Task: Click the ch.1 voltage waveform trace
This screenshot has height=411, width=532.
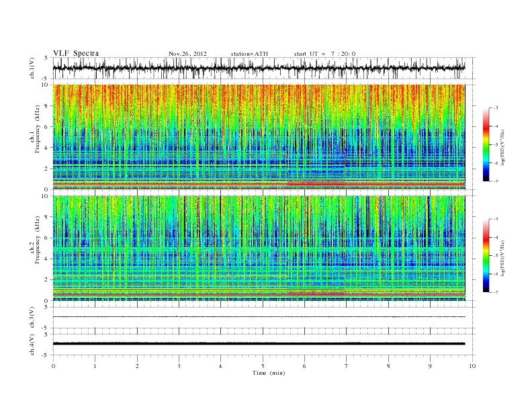Action: coord(259,68)
